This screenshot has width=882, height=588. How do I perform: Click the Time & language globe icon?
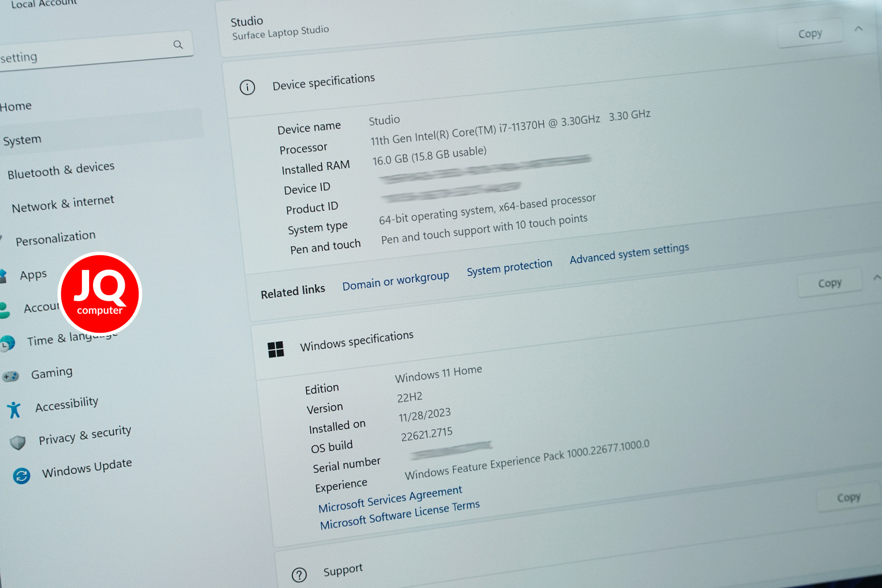tap(7, 343)
